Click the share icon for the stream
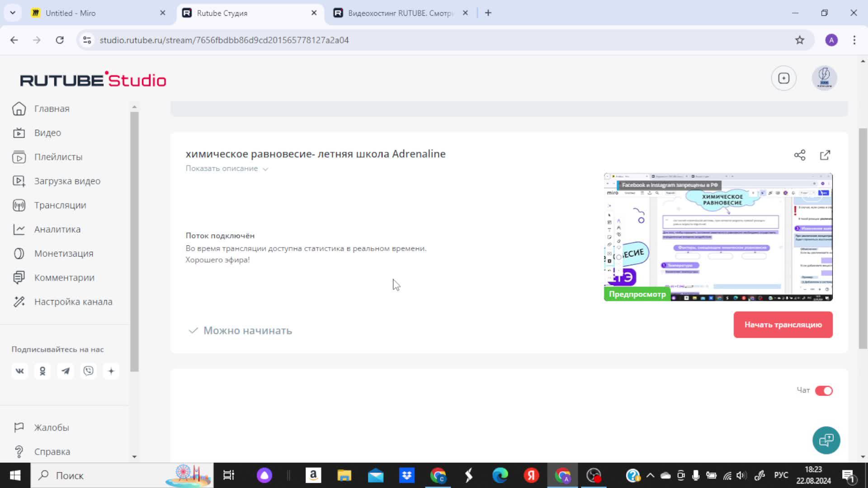The height and width of the screenshot is (488, 868). click(800, 155)
